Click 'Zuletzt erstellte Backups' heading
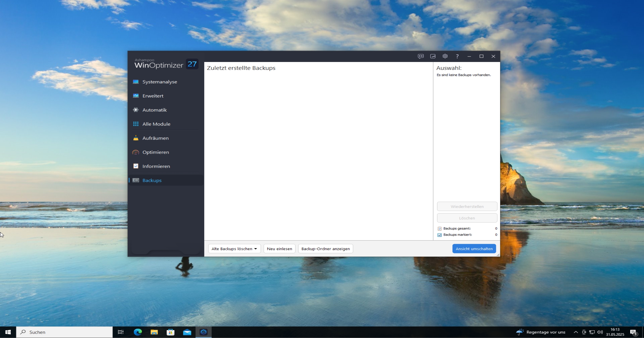Image resolution: width=644 pixels, height=338 pixels. click(x=241, y=68)
